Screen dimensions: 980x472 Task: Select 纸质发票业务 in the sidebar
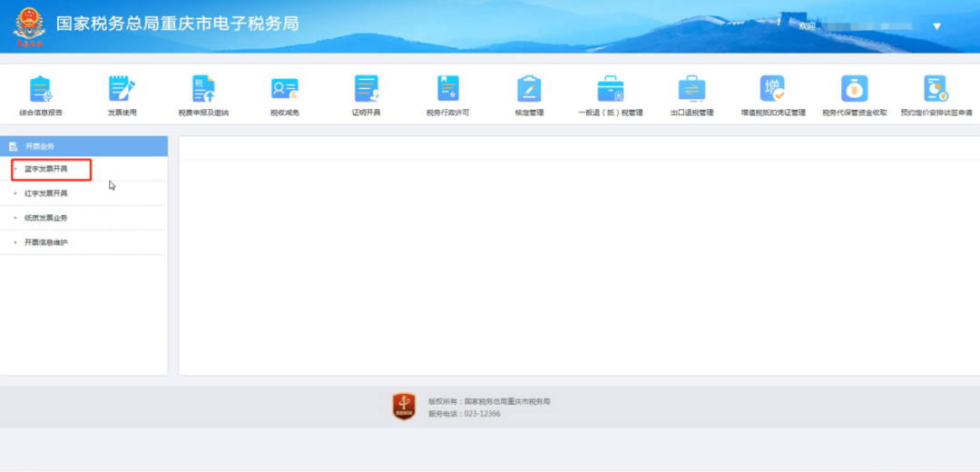click(x=45, y=218)
